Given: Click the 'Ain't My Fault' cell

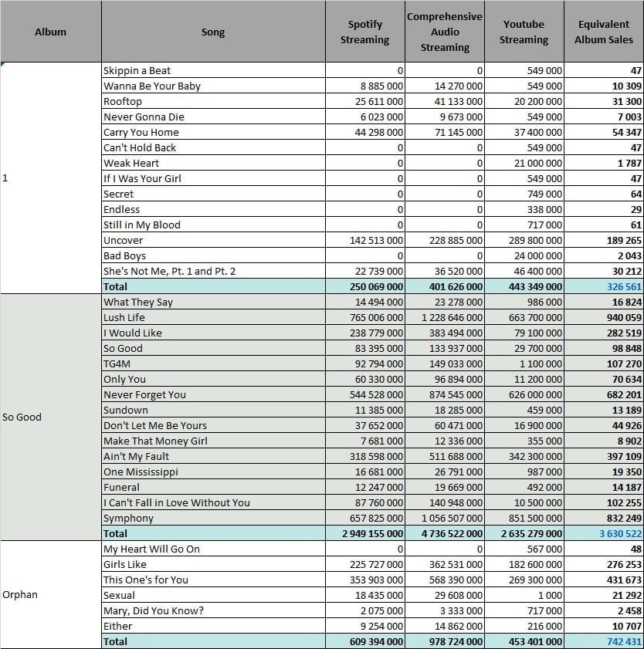Looking at the screenshot, I should [213, 456].
